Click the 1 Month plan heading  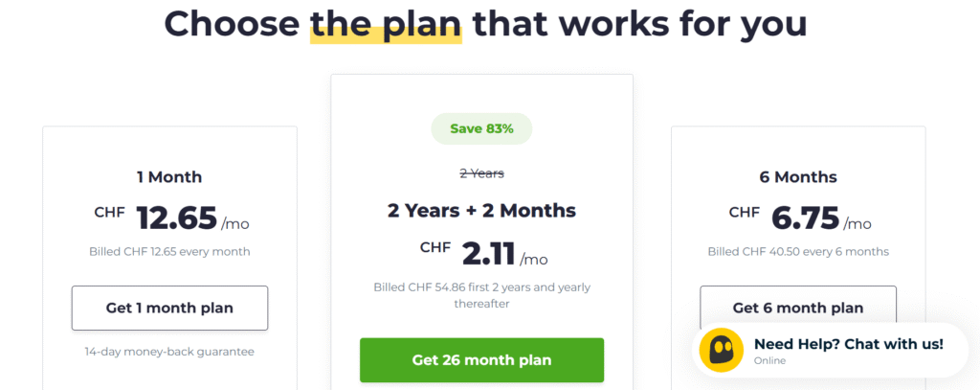(169, 177)
